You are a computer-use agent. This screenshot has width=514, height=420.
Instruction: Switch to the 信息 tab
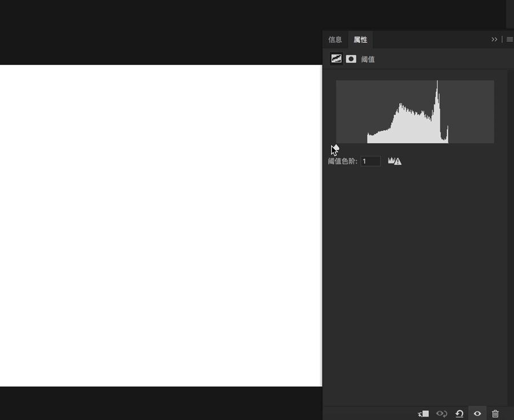coord(335,39)
